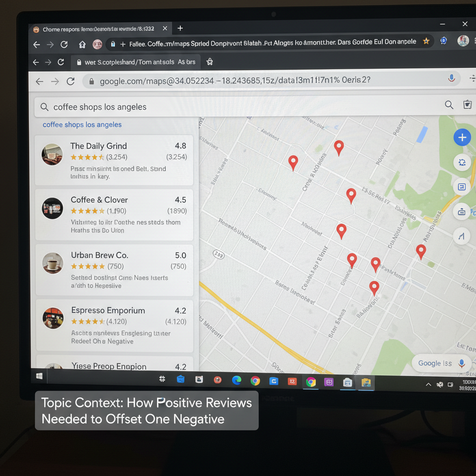Click the Chrome tab title
This screenshot has height=476, width=476.
pyautogui.click(x=99, y=29)
